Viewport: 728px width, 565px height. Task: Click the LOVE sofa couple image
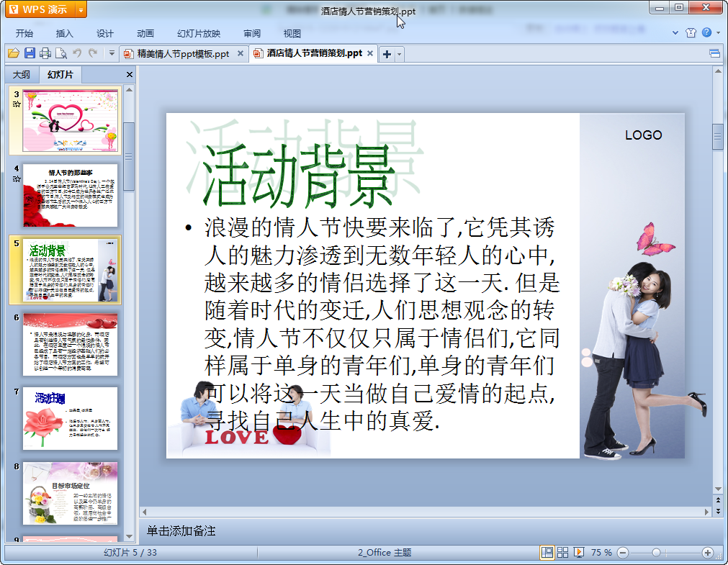248,420
